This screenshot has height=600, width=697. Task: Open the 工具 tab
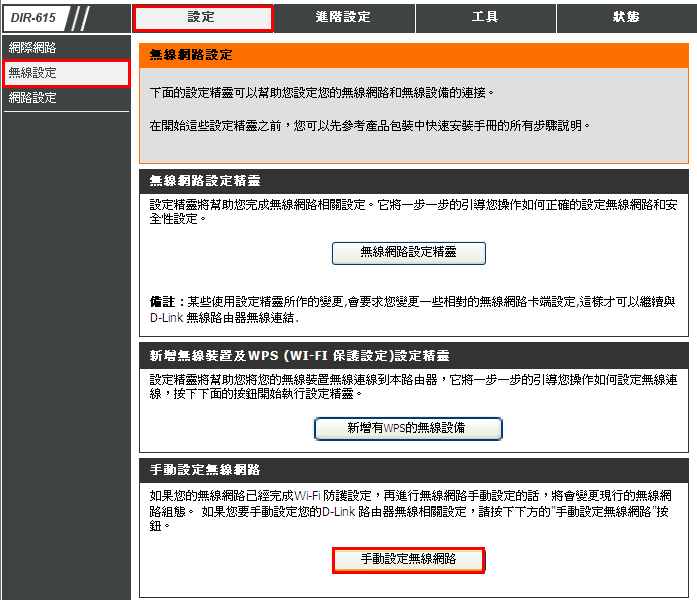[485, 18]
